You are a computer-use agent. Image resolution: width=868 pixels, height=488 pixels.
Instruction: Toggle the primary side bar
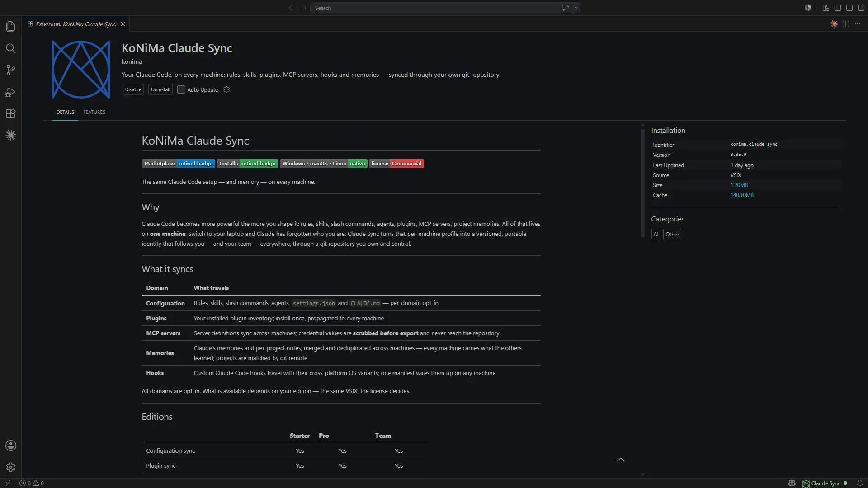point(838,8)
